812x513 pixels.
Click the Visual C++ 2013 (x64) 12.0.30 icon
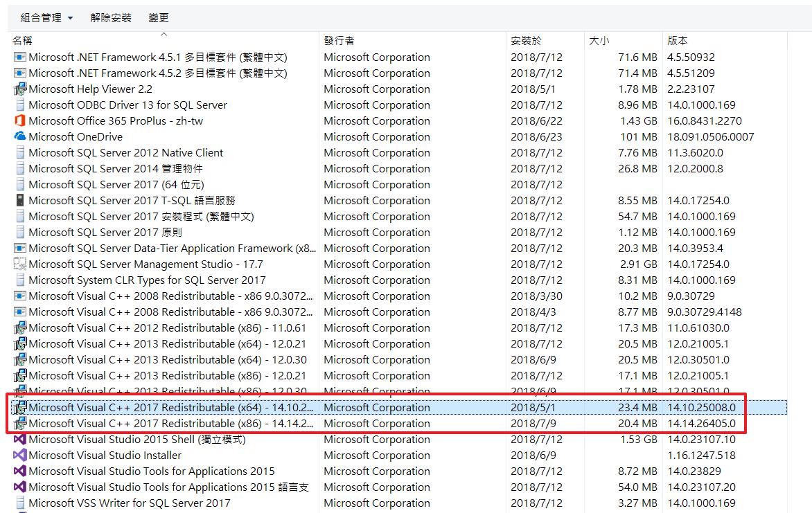point(19,360)
